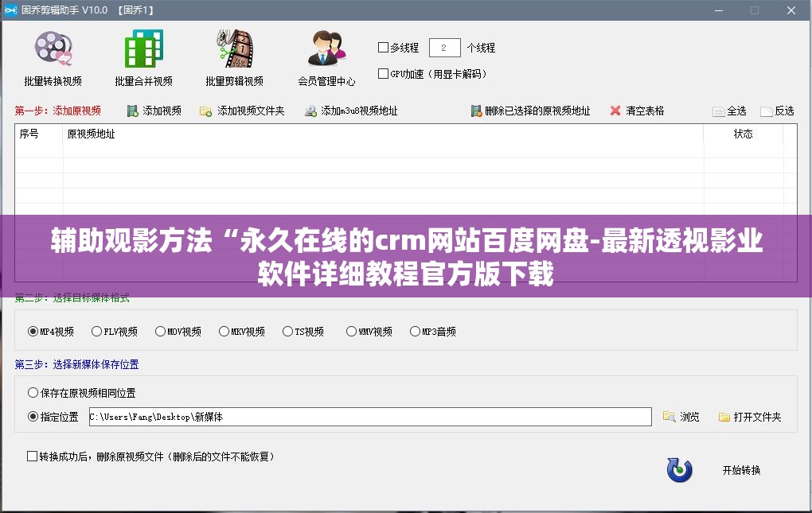Open the 批量转换视频 batch convert tool
The height and width of the screenshot is (513, 812).
tap(53, 58)
